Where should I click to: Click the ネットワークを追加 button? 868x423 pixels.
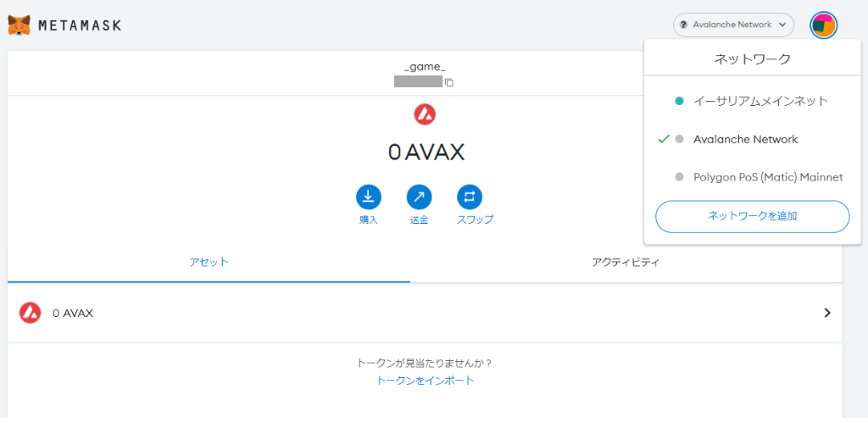753,216
